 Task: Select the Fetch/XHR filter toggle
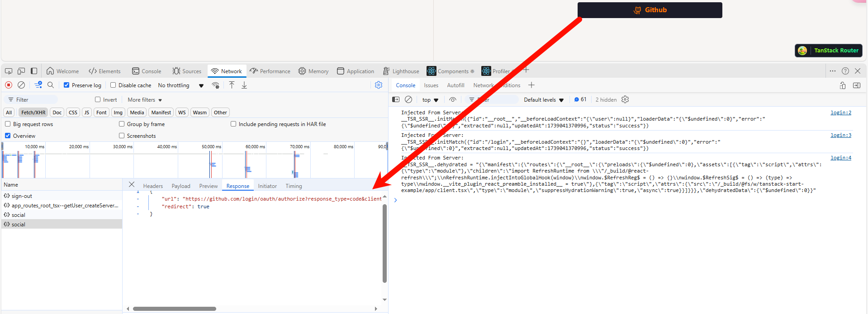click(x=33, y=112)
